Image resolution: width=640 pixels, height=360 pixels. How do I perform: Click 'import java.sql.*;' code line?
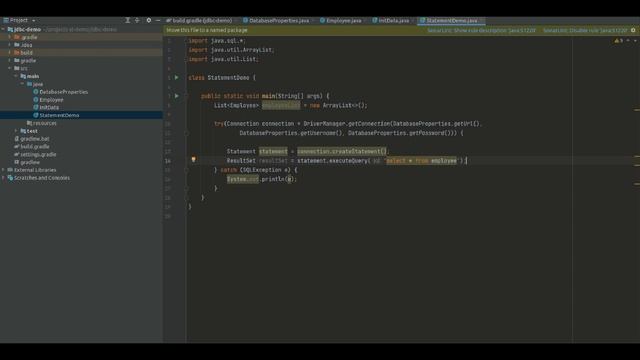pyautogui.click(x=217, y=40)
